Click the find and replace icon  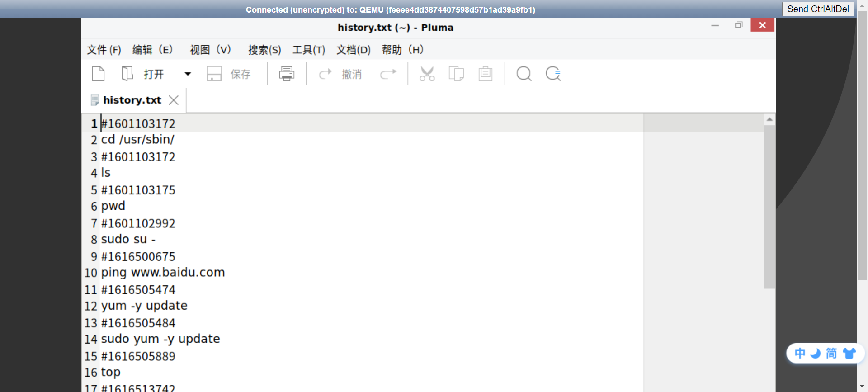click(x=553, y=74)
